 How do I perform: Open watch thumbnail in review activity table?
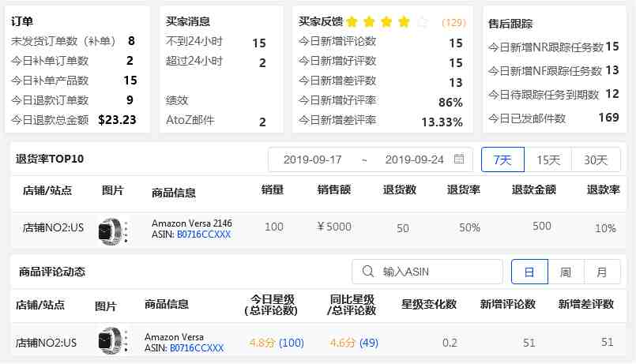pos(111,342)
